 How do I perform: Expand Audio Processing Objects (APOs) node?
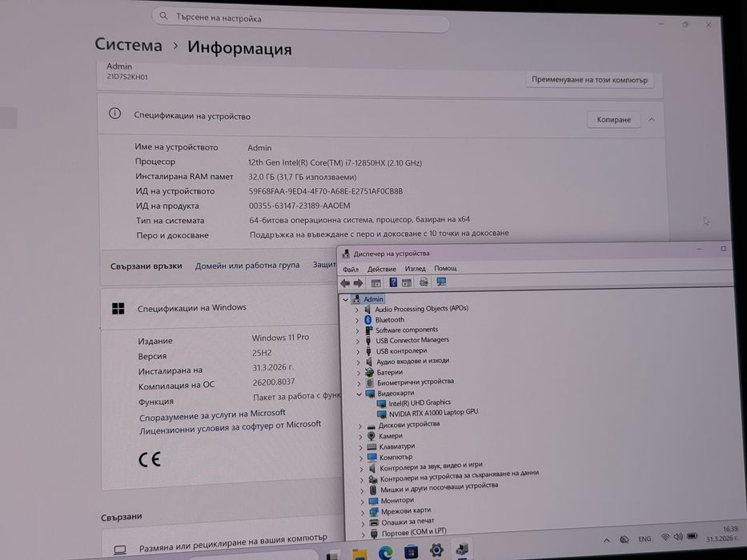356,310
